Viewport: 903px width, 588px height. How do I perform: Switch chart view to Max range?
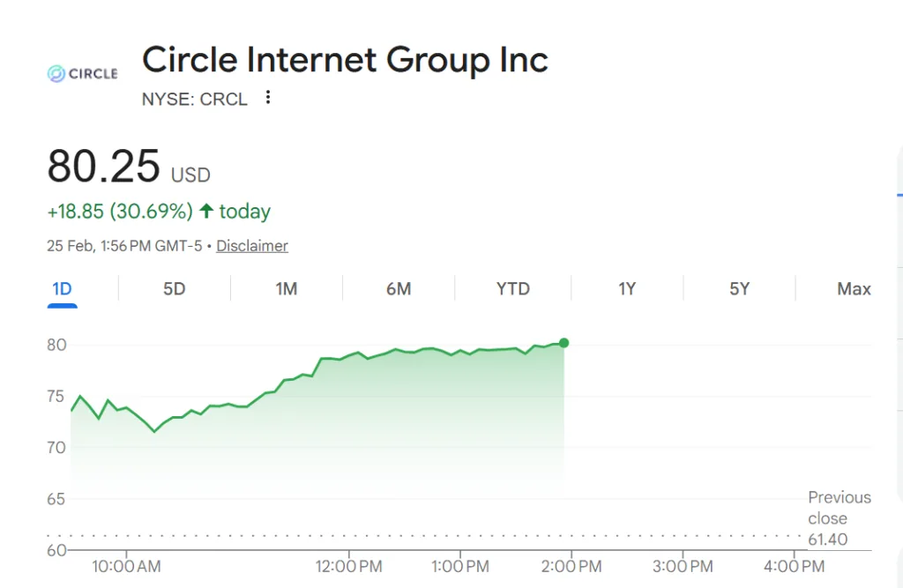pyautogui.click(x=853, y=288)
